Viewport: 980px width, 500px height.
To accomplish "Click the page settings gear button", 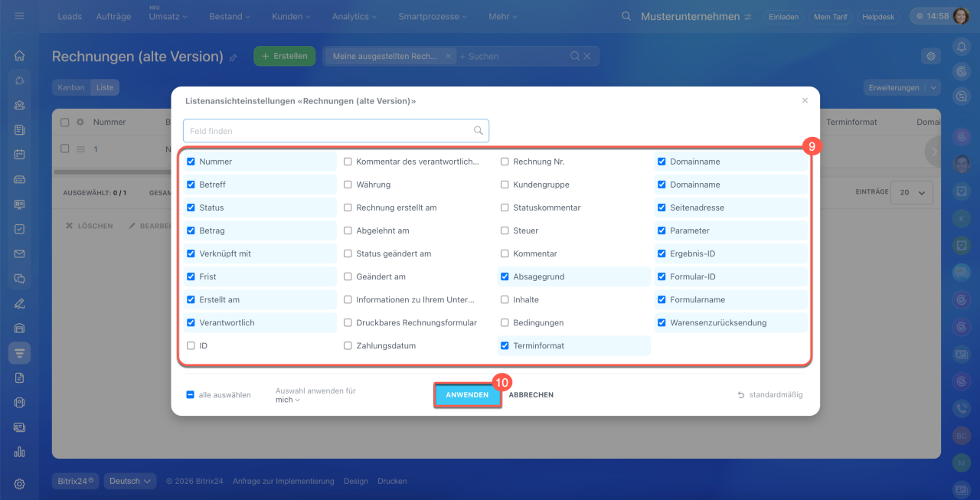I will (931, 56).
